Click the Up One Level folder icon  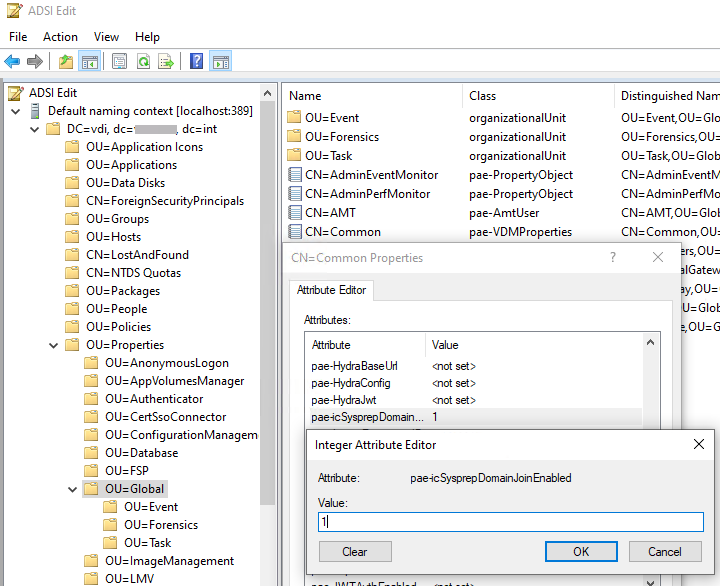pyautogui.click(x=66, y=61)
